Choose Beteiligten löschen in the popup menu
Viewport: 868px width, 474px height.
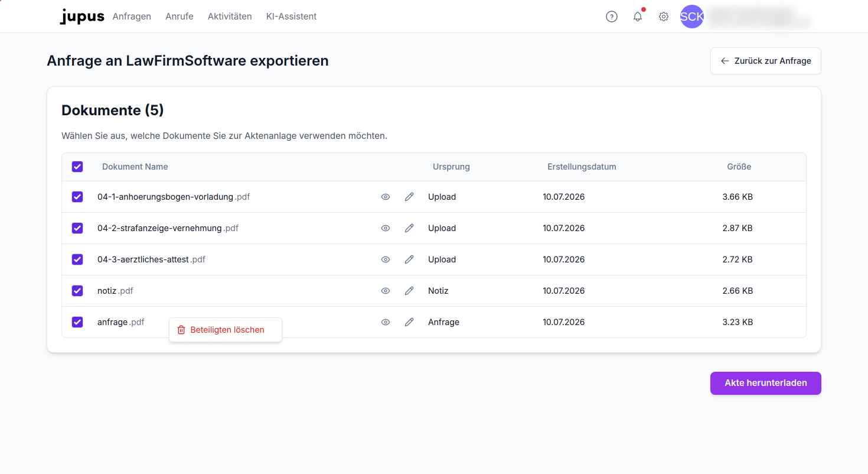(226, 330)
